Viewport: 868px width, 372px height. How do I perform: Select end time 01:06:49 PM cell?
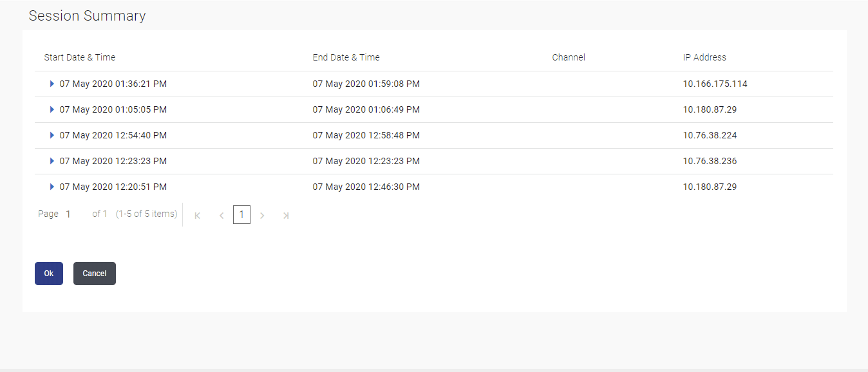click(366, 109)
